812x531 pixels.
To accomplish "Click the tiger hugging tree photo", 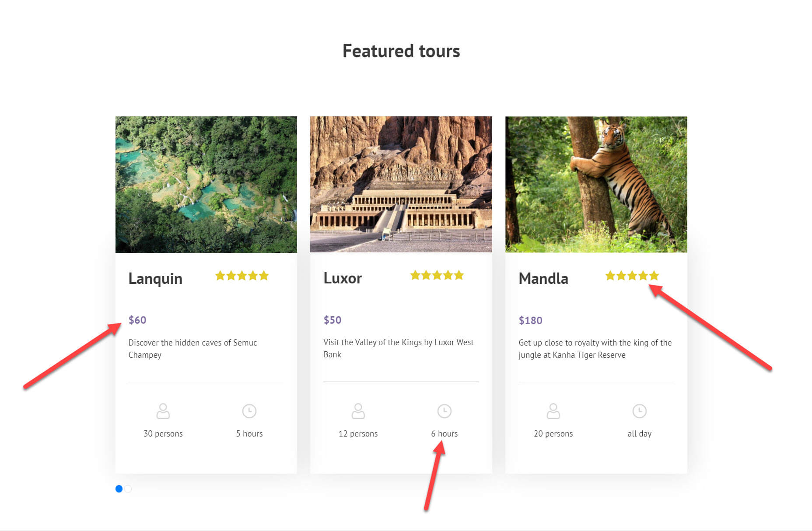I will 596,185.
